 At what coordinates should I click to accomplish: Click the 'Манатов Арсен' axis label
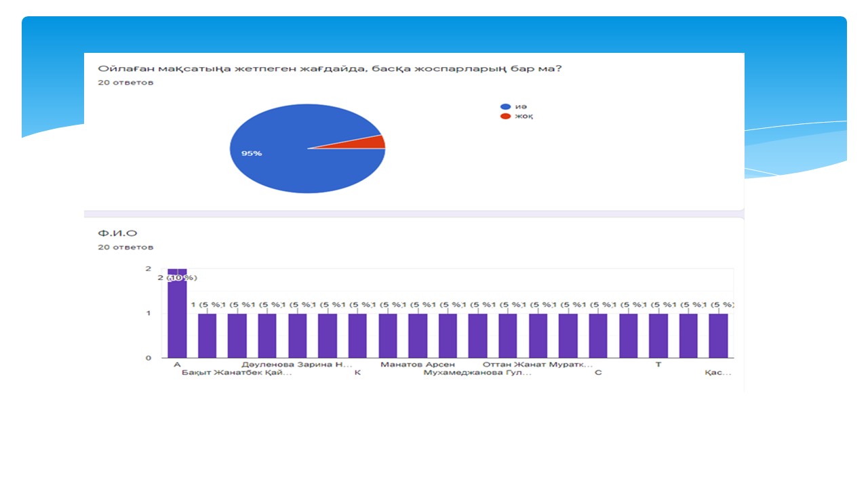[x=418, y=365]
